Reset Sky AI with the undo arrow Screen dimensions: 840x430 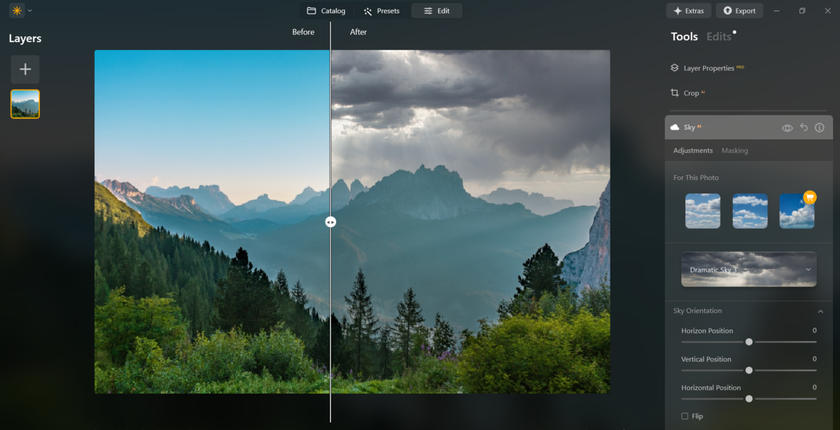(x=804, y=127)
